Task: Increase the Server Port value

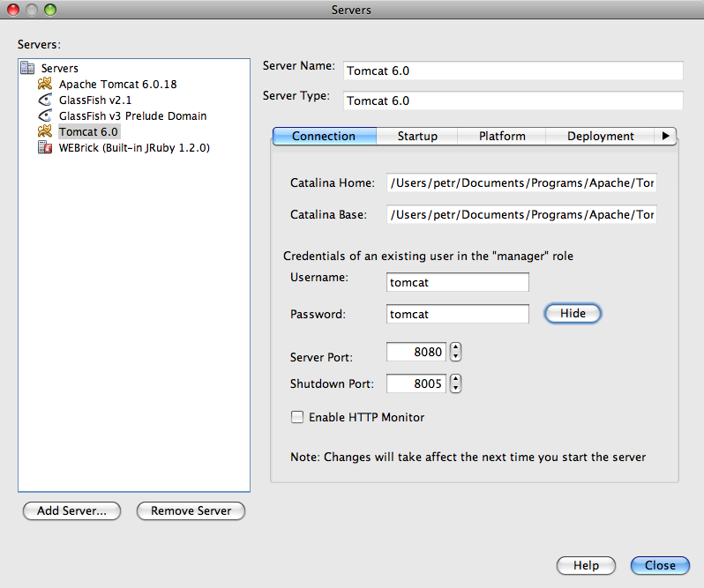Action: click(x=456, y=347)
